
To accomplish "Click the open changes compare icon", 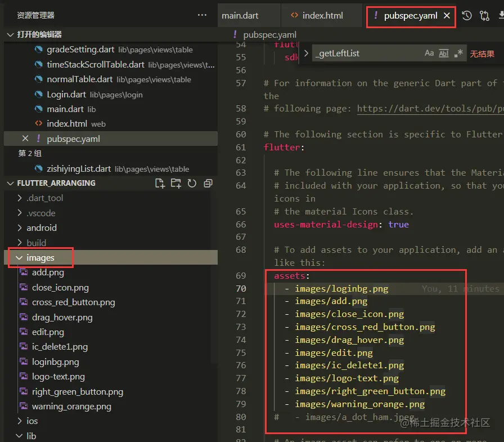I will point(484,15).
